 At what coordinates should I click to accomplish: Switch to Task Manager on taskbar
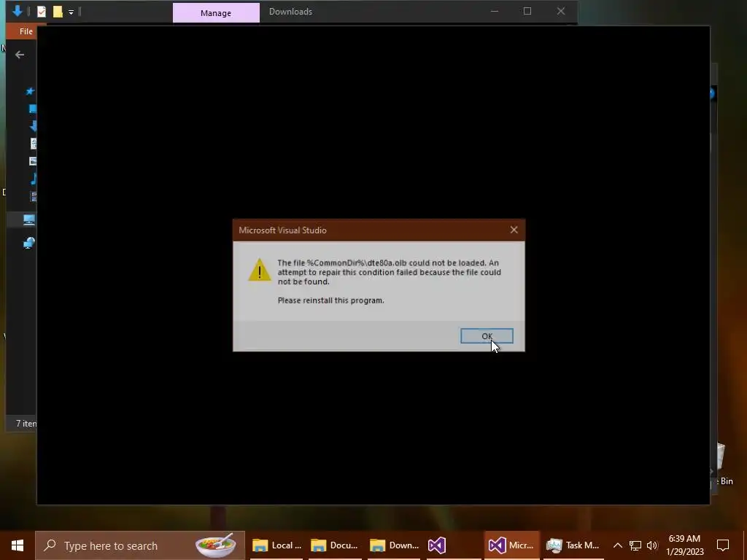click(x=573, y=545)
